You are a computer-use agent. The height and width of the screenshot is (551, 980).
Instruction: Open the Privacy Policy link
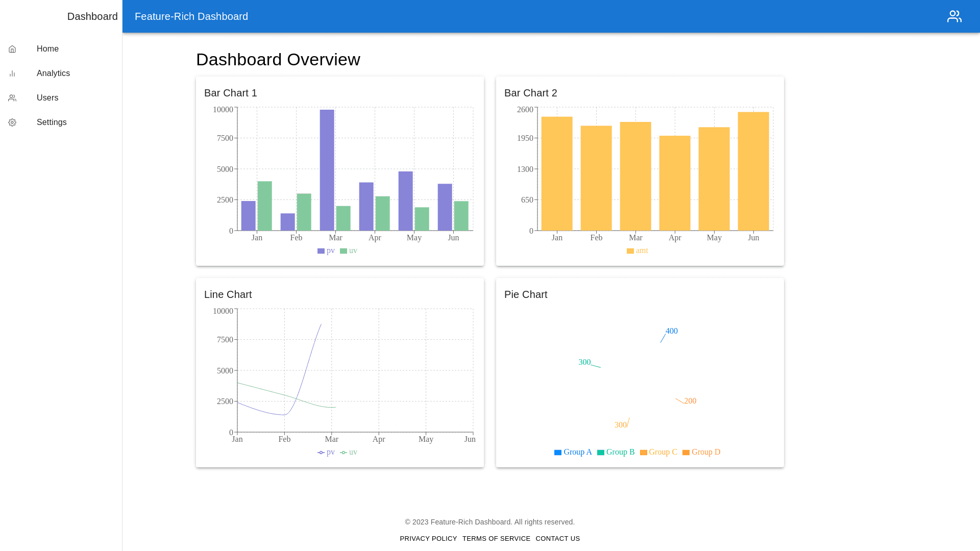(x=428, y=539)
